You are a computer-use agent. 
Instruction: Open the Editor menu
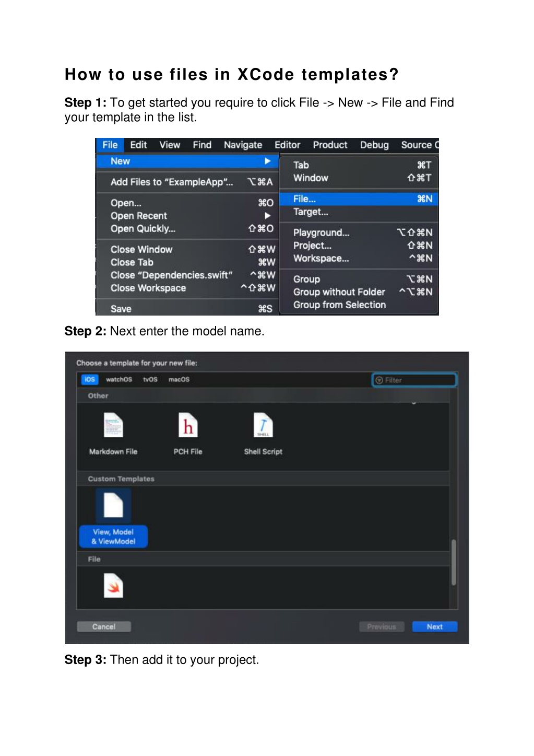coord(287,145)
